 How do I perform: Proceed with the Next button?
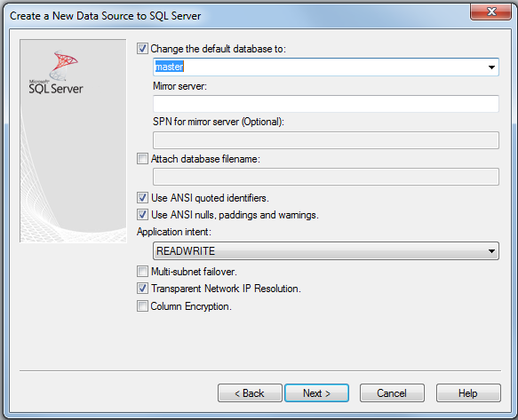point(317,393)
